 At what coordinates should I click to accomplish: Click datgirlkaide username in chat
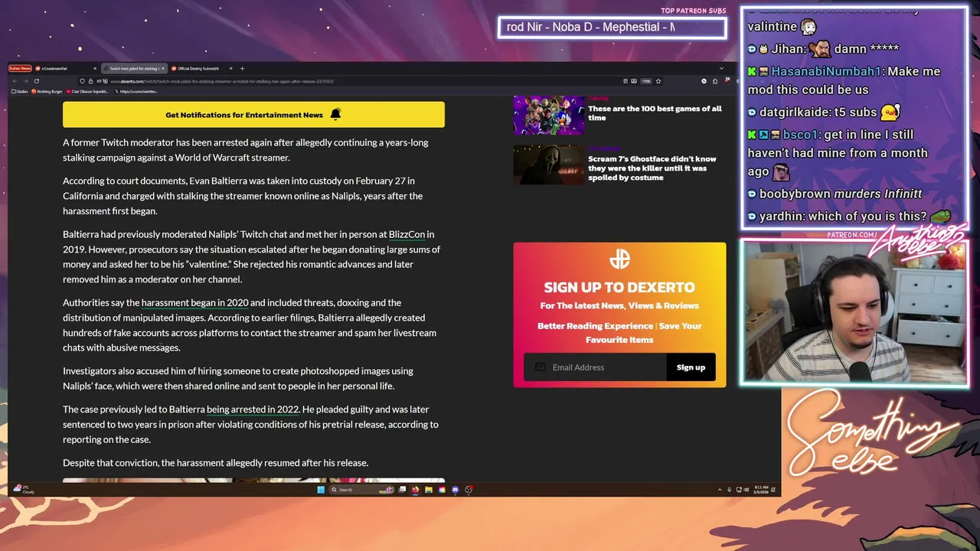pos(795,112)
